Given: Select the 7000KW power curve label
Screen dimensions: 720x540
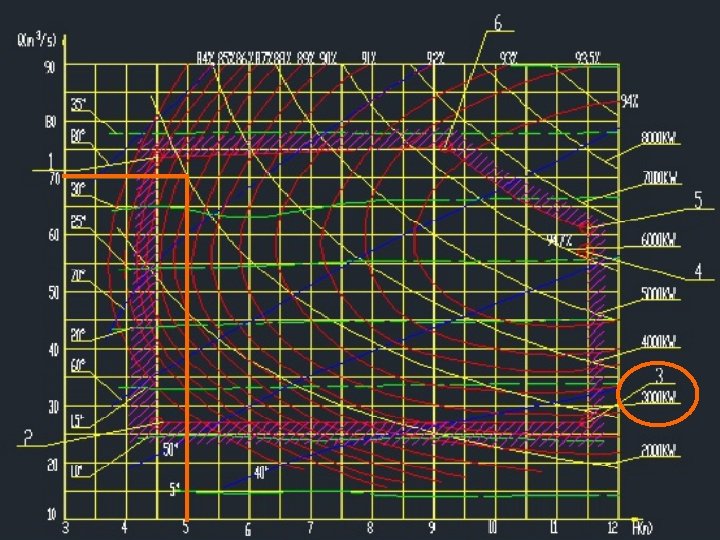Looking at the screenshot, I should pyautogui.click(x=660, y=178).
